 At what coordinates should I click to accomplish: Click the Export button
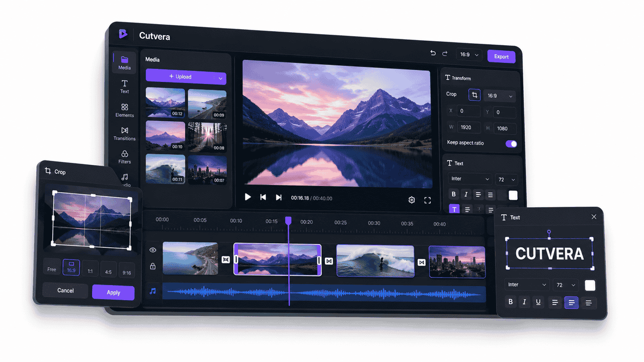pyautogui.click(x=501, y=56)
